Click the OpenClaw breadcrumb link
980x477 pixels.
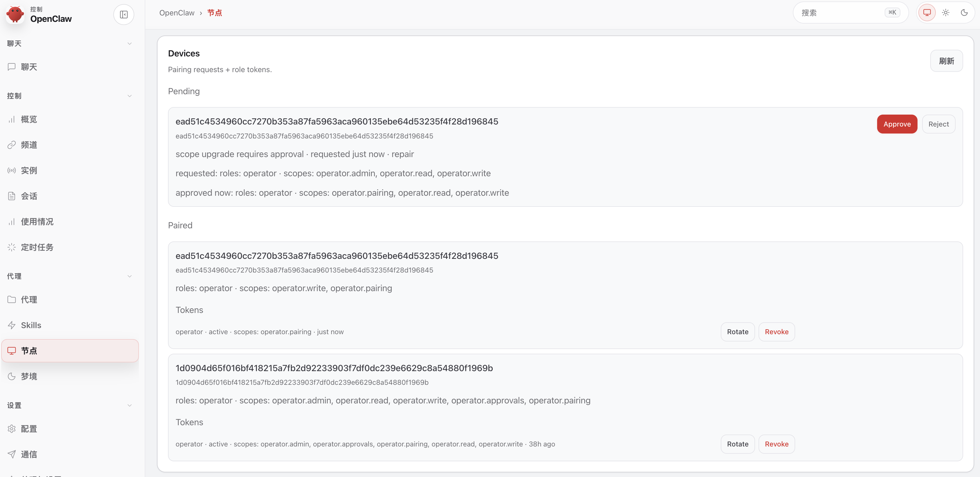[176, 13]
